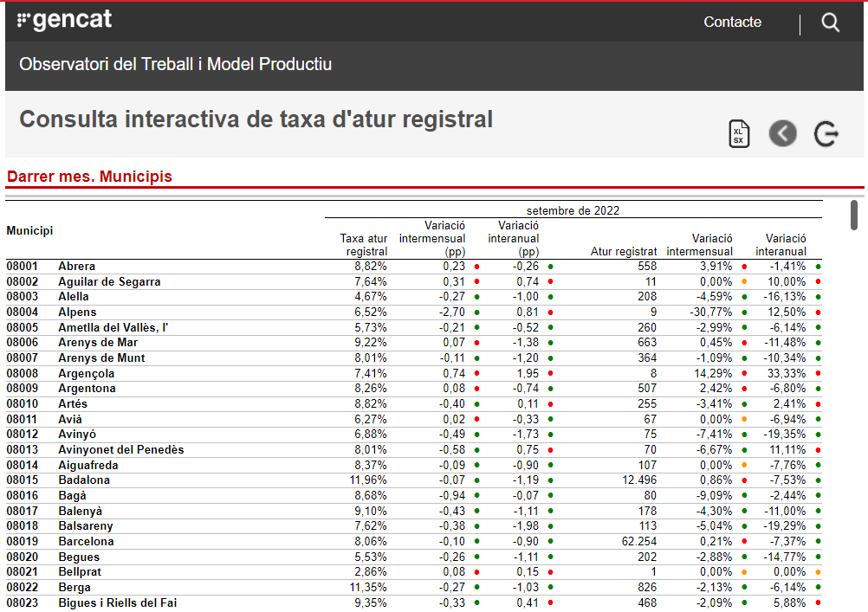Click Bellprat's 2,86% unemployment rate
Image resolution: width=868 pixels, height=612 pixels.
tap(371, 572)
